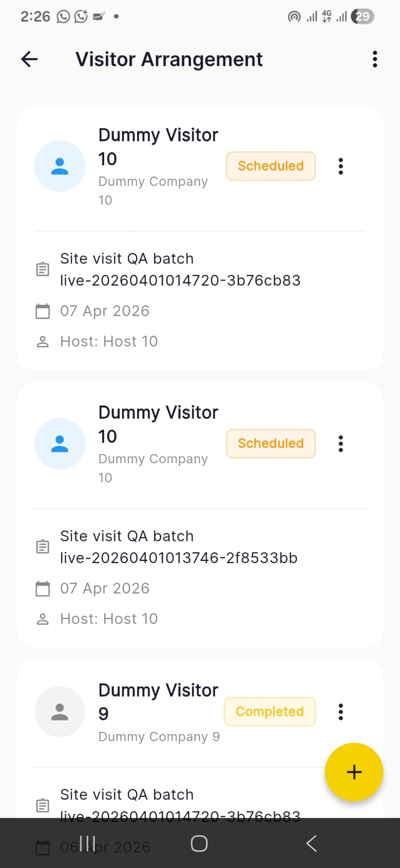
Task: Tap Android recent apps navigation button
Action: coord(87,843)
